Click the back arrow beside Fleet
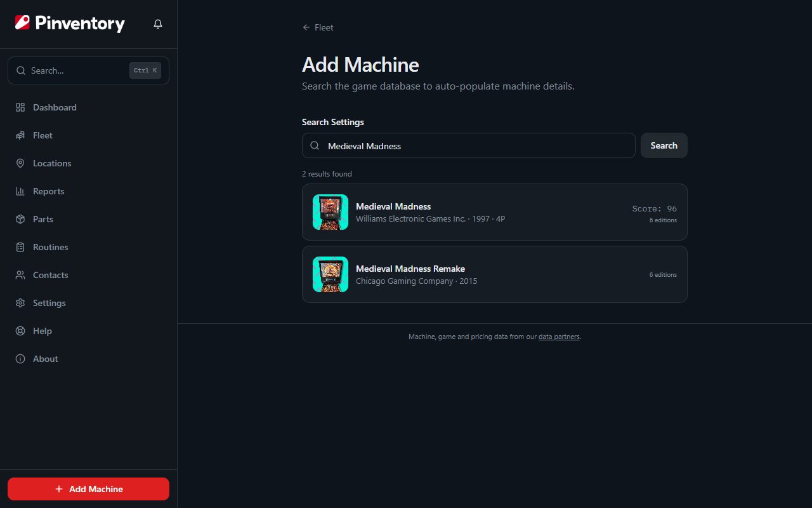The height and width of the screenshot is (508, 812). pyautogui.click(x=306, y=27)
